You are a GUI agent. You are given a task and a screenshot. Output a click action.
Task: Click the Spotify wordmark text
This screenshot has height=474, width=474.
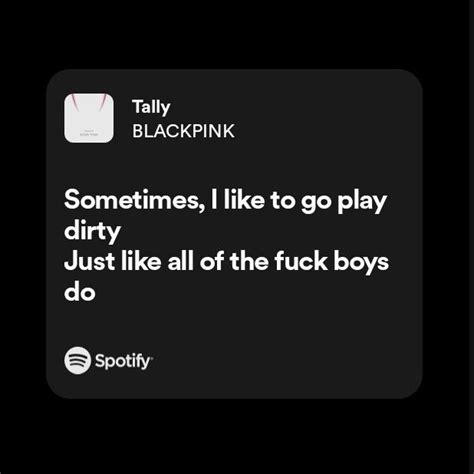124,361
